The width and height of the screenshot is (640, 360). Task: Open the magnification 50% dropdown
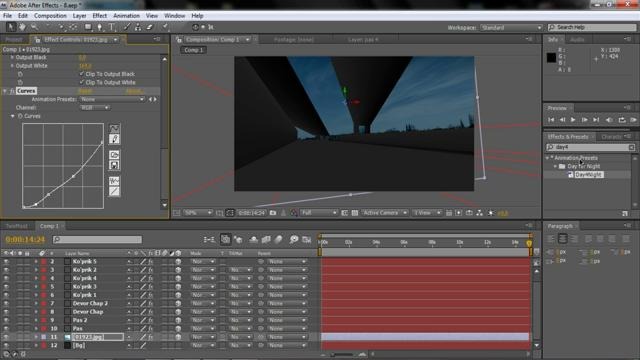coord(198,213)
